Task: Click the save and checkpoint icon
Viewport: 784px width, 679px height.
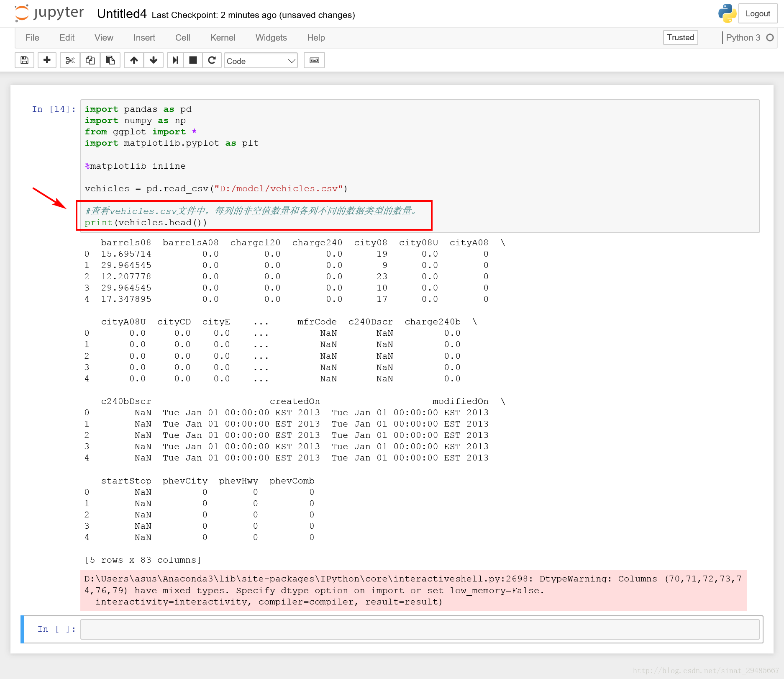Action: point(25,60)
